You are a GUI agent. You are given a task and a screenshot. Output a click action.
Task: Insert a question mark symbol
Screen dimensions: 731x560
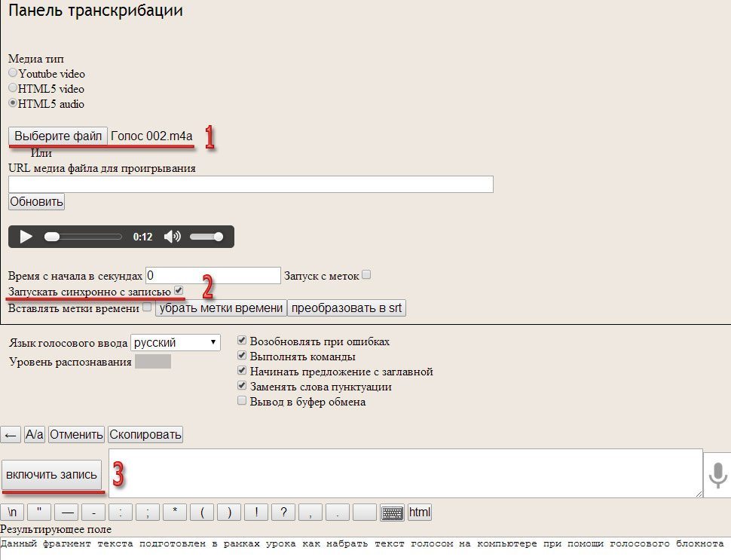click(x=283, y=513)
